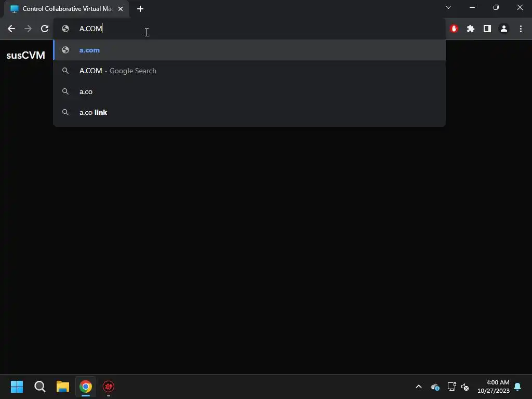Open the Extensions puzzle piece menu
Viewport: 532px width, 399px height.
tap(471, 29)
